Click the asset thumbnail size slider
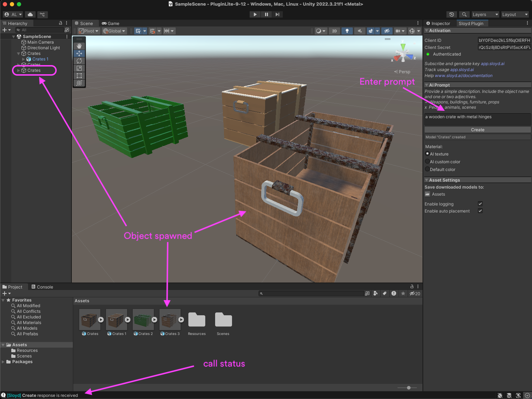Screen dimensions: 532x399 408,388
